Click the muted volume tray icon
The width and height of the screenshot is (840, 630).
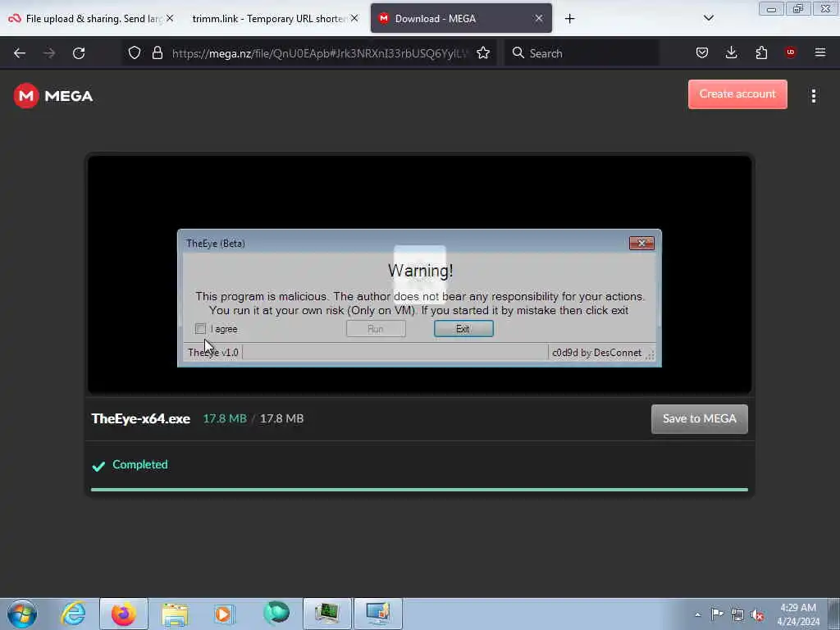[x=757, y=615]
